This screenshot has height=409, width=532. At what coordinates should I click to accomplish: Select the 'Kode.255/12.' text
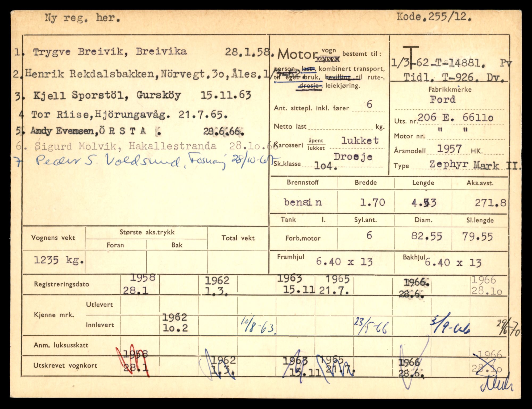click(435, 17)
